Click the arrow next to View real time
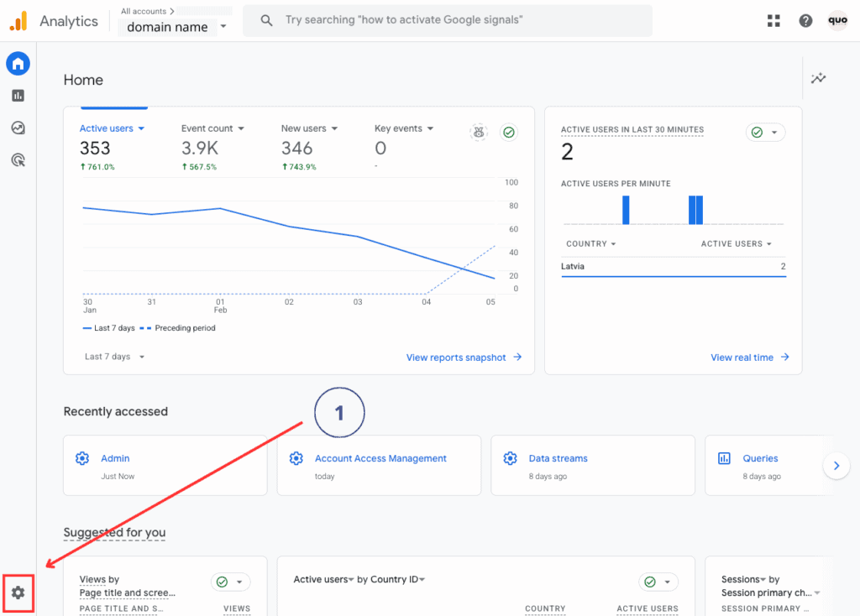Image resolution: width=860 pixels, height=616 pixels. [x=785, y=358]
